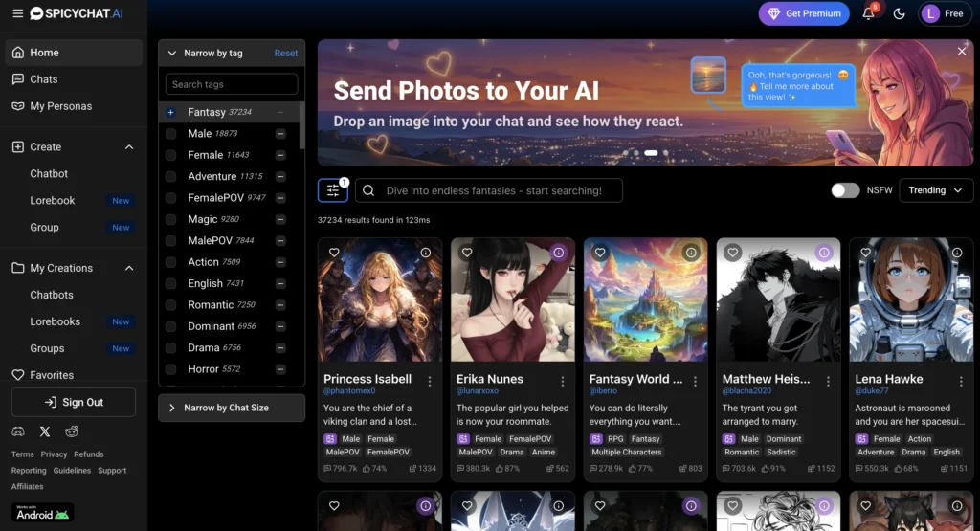The height and width of the screenshot is (531, 980).
Task: Open My Personas in sidebar
Action: tap(74, 106)
